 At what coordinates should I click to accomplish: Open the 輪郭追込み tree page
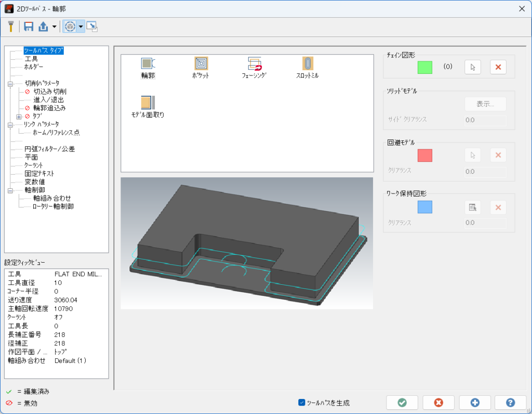(x=49, y=108)
